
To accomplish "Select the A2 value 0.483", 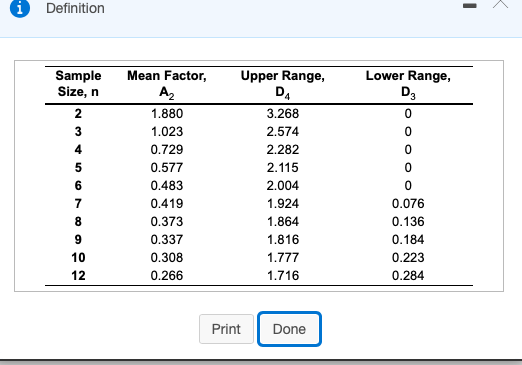I will click(167, 186).
